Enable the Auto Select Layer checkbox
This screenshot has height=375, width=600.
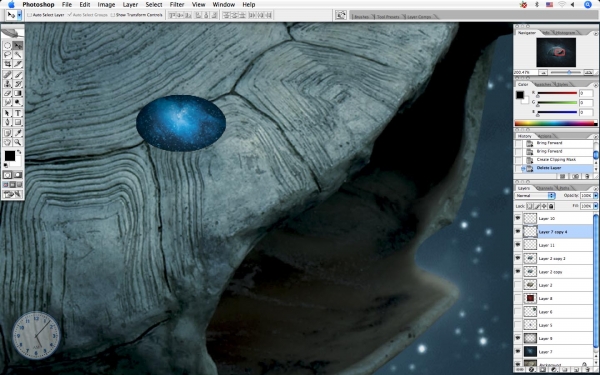[x=29, y=15]
